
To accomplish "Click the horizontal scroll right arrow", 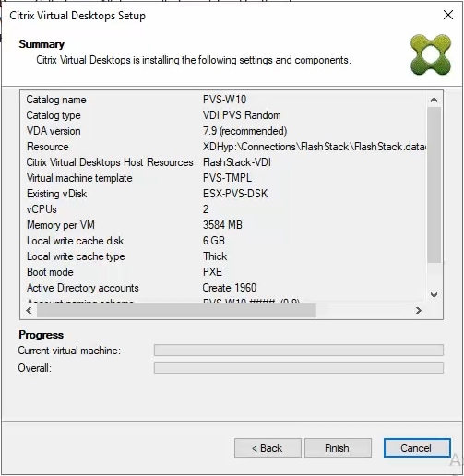I will click(418, 311).
